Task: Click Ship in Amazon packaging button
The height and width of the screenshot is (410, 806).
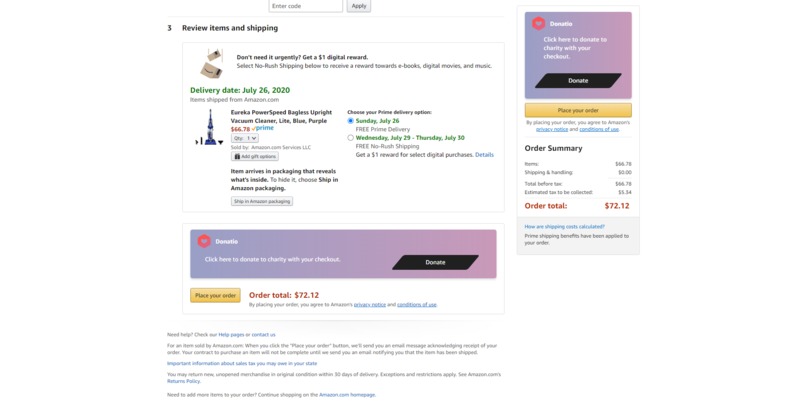Action: pyautogui.click(x=262, y=201)
